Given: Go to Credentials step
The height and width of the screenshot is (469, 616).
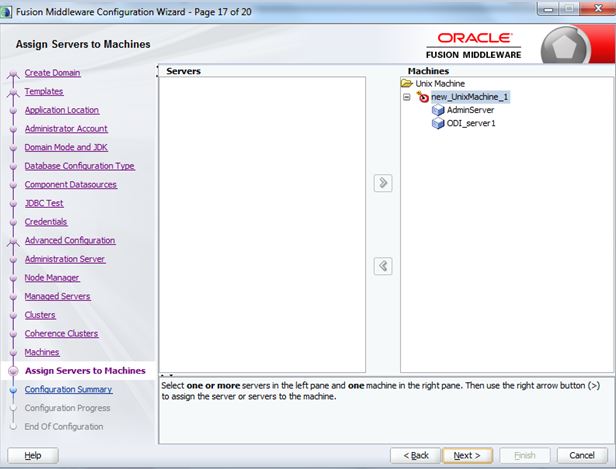Looking at the screenshot, I should tap(46, 222).
